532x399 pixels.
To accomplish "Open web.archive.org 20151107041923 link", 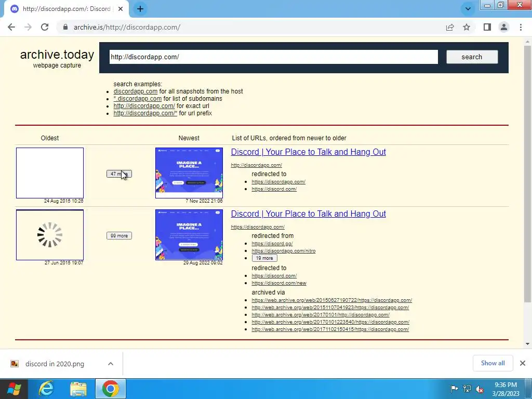I will tap(330, 308).
